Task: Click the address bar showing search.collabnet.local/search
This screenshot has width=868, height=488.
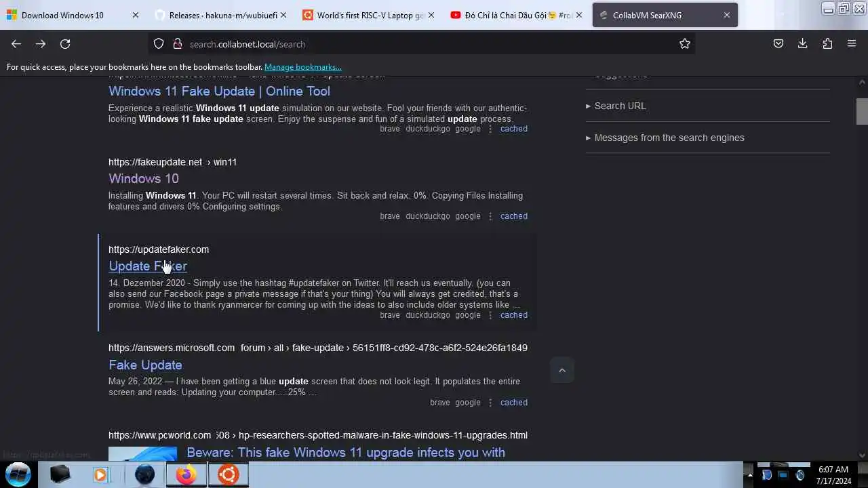Action: coord(420,44)
